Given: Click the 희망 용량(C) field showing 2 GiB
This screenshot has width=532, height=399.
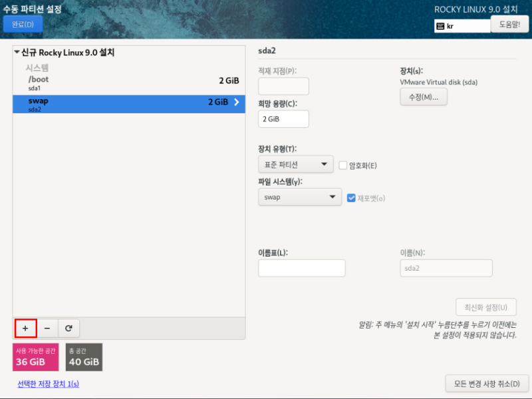Looking at the screenshot, I should click(284, 119).
